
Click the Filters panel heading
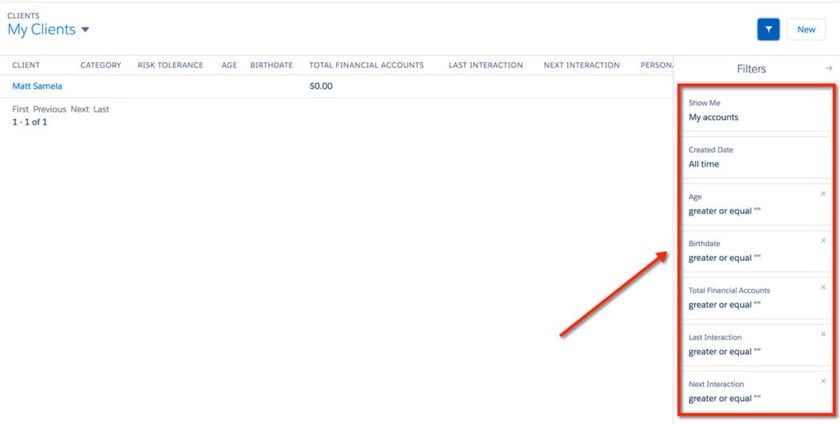coord(751,69)
